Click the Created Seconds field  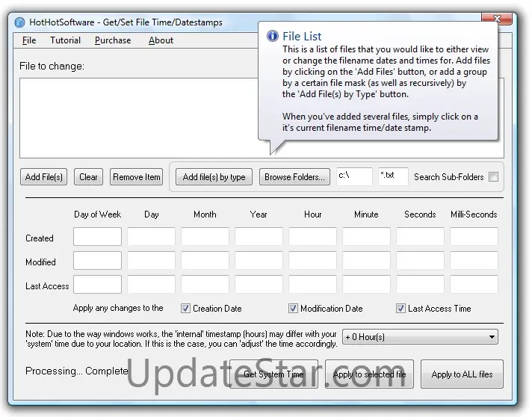click(420, 236)
